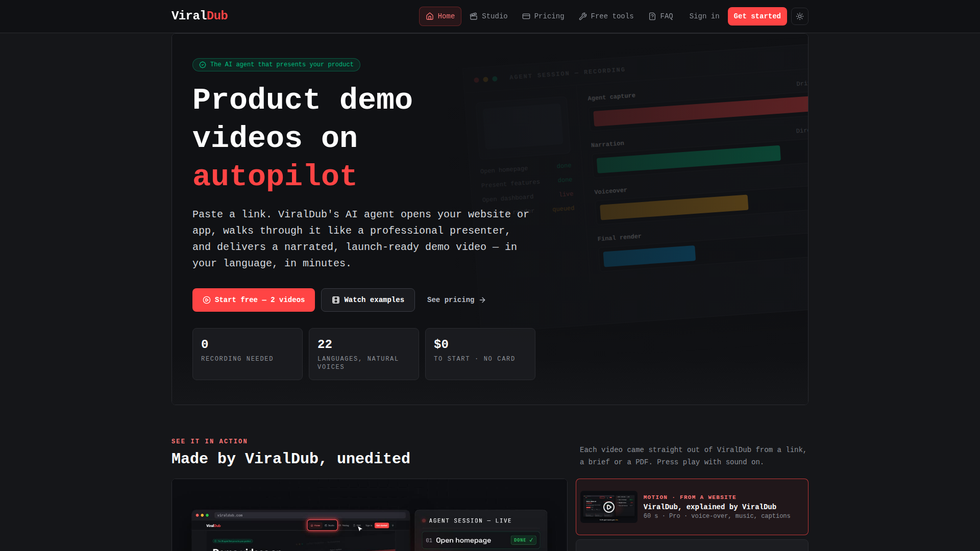Click the "MOTION · FROM A WEBSITE" label
The height and width of the screenshot is (551, 980).
[x=690, y=497]
